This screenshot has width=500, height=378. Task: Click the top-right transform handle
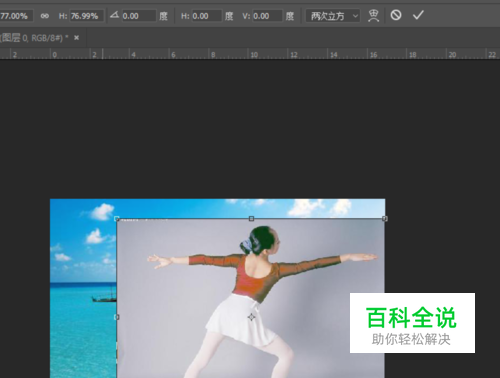tap(385, 219)
